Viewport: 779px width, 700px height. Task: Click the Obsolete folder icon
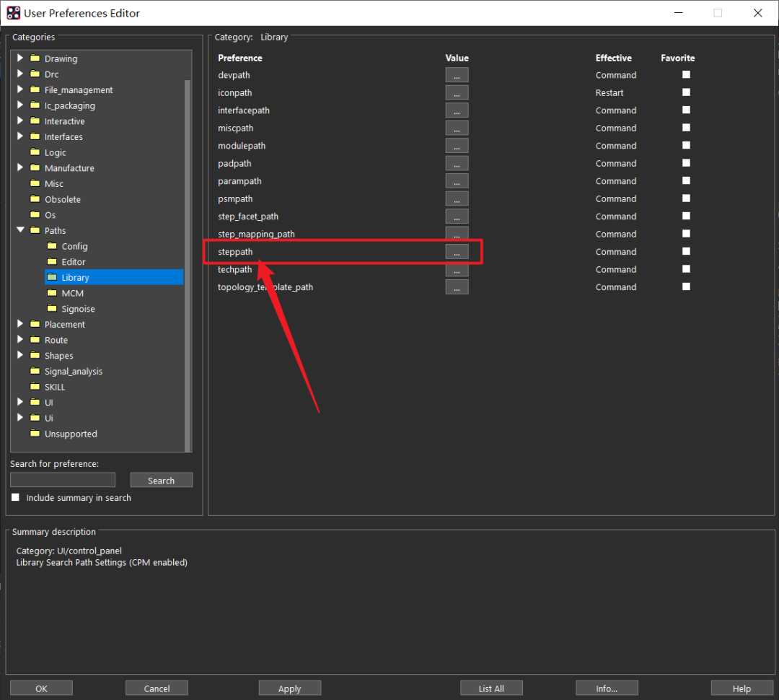35,199
